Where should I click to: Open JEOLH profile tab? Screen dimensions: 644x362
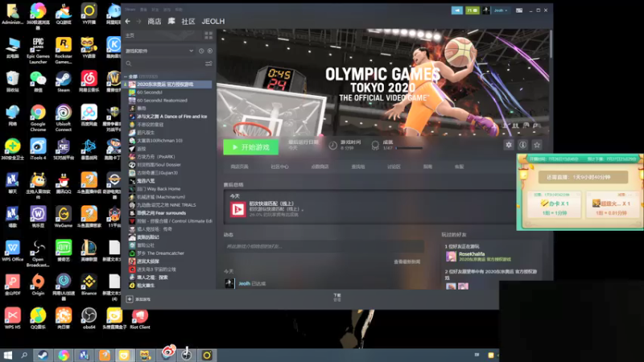[x=213, y=22]
